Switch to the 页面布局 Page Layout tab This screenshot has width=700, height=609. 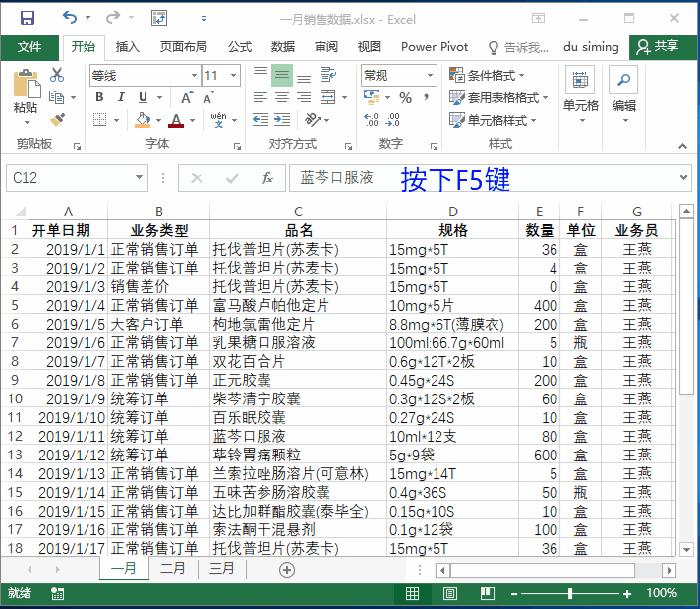184,47
